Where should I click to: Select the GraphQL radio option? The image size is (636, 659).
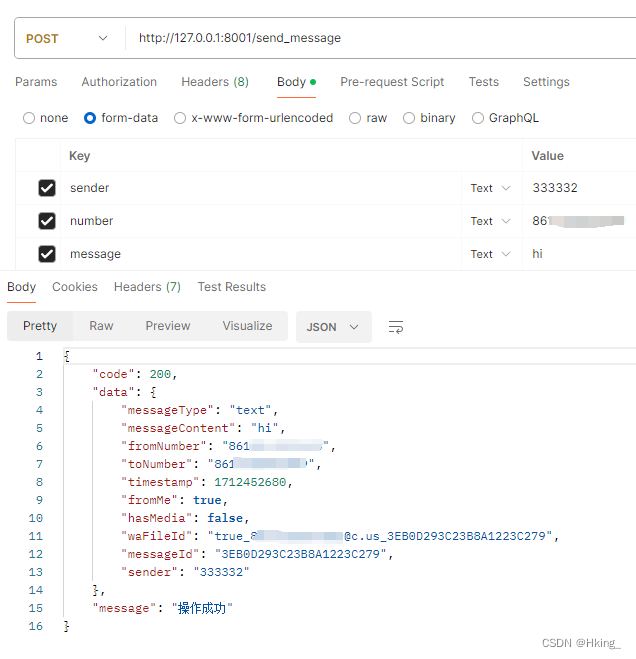[478, 118]
